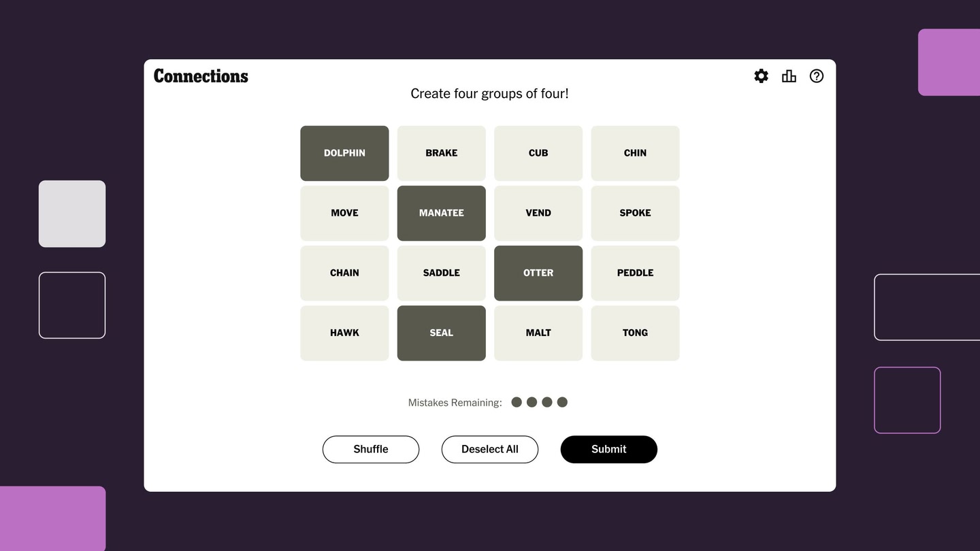980x551 pixels.
Task: Pick the CHIN word tile
Action: (x=634, y=153)
